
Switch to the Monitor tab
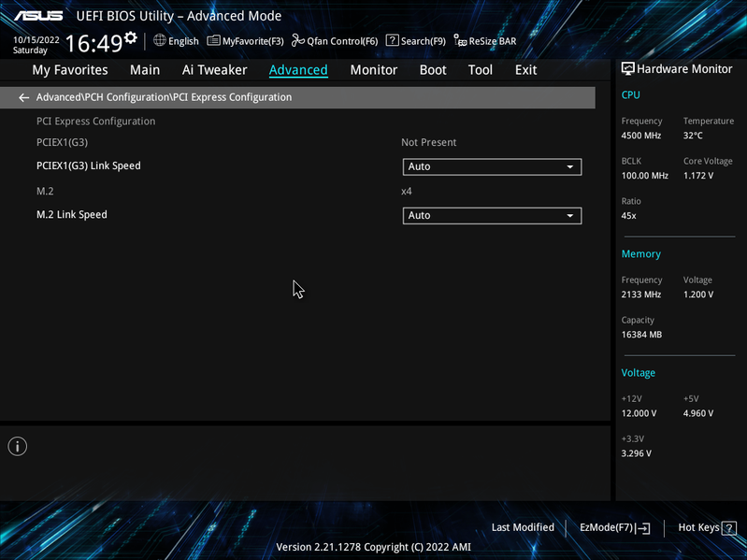374,70
